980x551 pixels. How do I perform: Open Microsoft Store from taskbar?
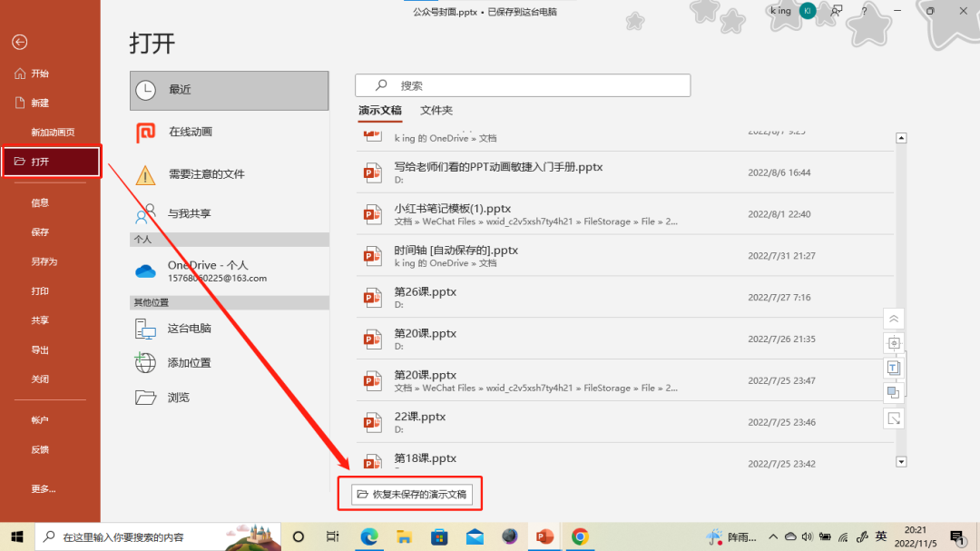(439, 536)
